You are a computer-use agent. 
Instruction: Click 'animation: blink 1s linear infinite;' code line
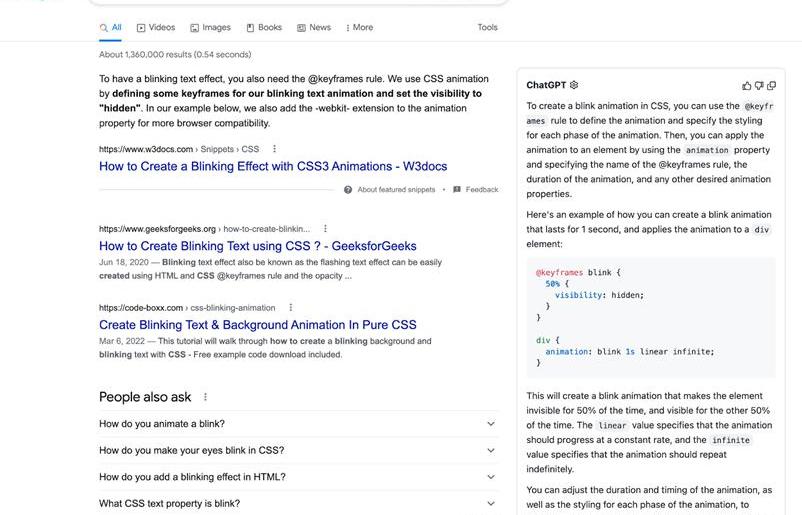[630, 352]
